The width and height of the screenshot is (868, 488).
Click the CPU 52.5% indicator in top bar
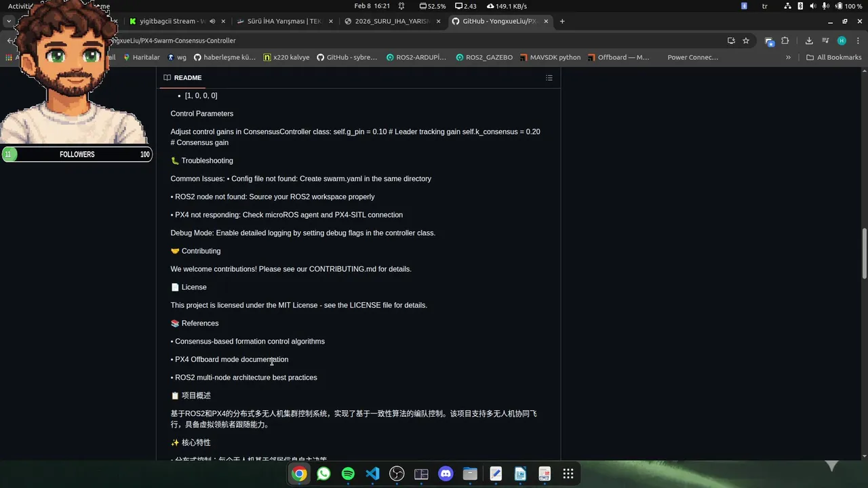click(433, 6)
